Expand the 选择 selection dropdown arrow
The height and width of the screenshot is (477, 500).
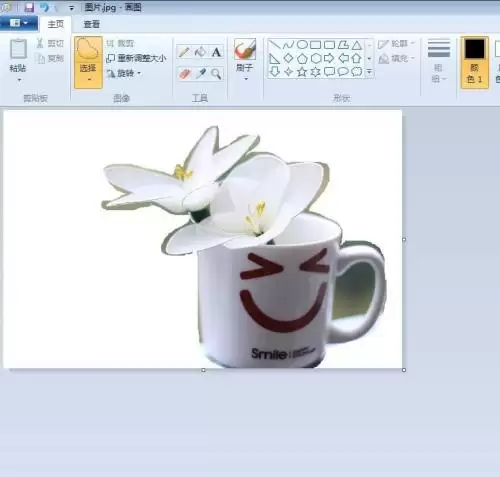point(89,80)
